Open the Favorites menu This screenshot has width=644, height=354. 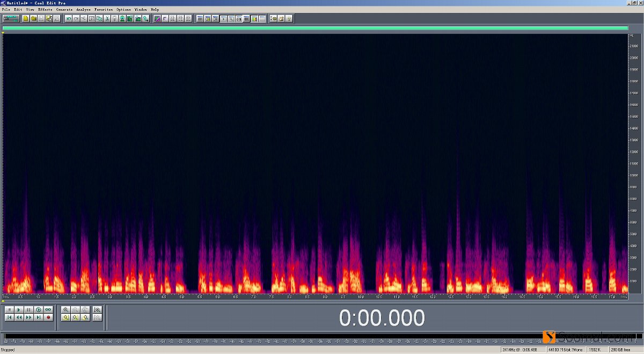103,10
